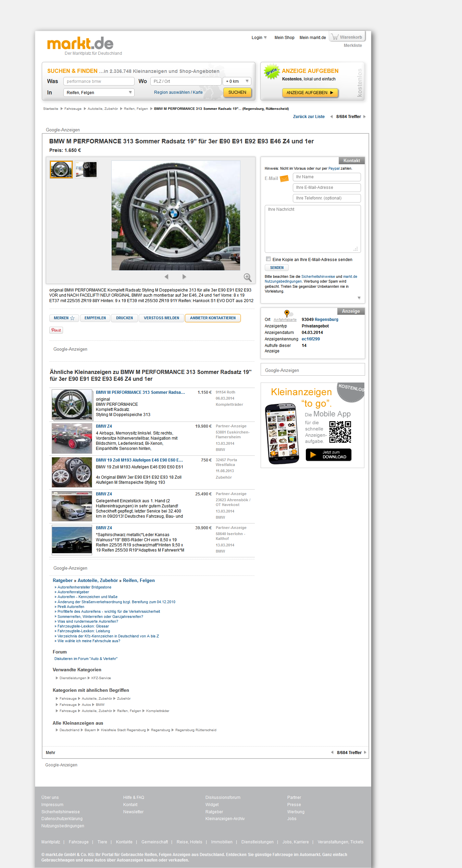Click 'Ihre Telefonnr. (optional)' field
Screen dimensions: 462x868
coord(327,198)
